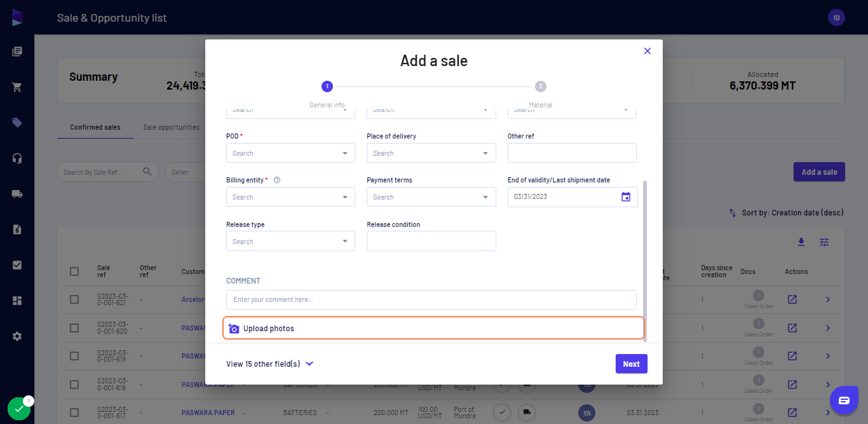868x424 pixels.
Task: Click the Add a sale button
Action: (819, 172)
